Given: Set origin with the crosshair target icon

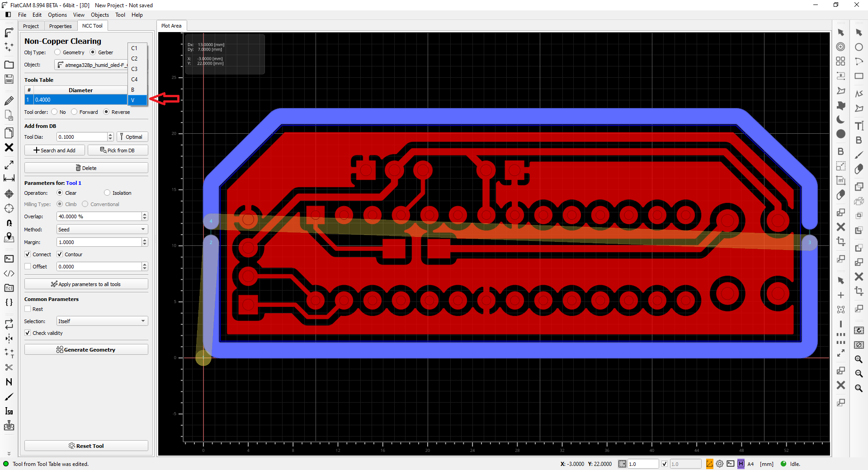Looking at the screenshot, I should (x=9, y=194).
